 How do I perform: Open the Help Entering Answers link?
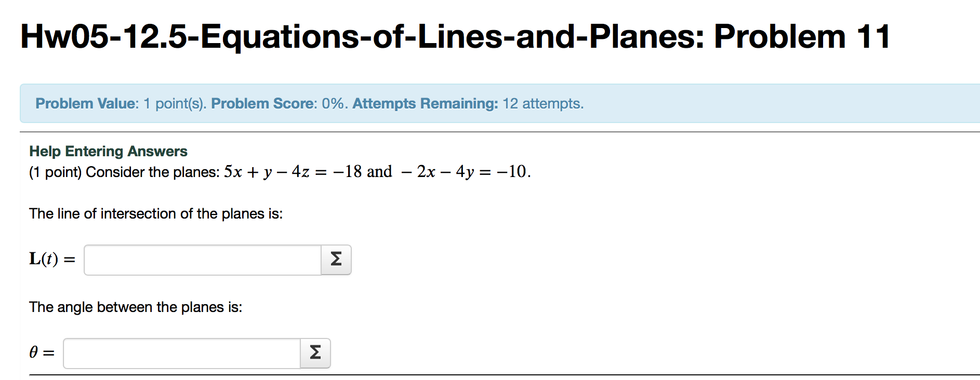click(108, 151)
